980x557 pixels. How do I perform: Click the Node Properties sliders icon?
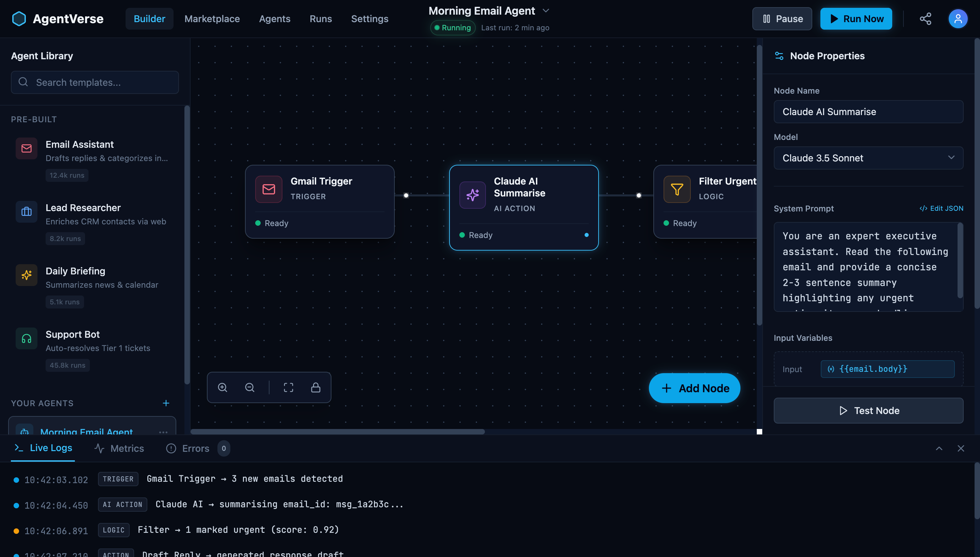coord(779,56)
